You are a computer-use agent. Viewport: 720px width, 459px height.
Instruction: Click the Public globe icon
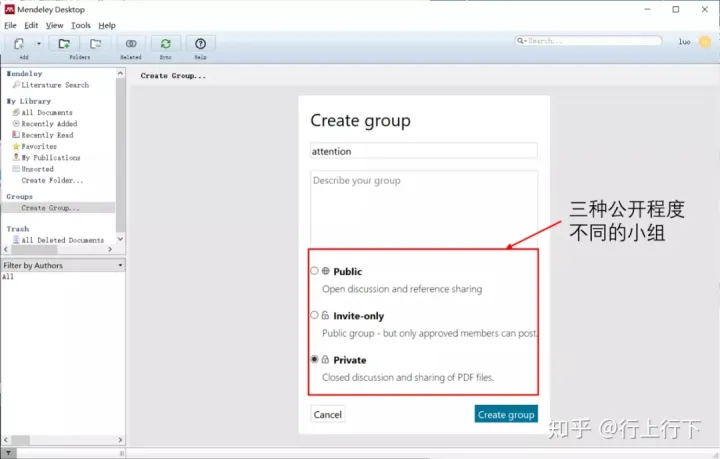pos(326,271)
